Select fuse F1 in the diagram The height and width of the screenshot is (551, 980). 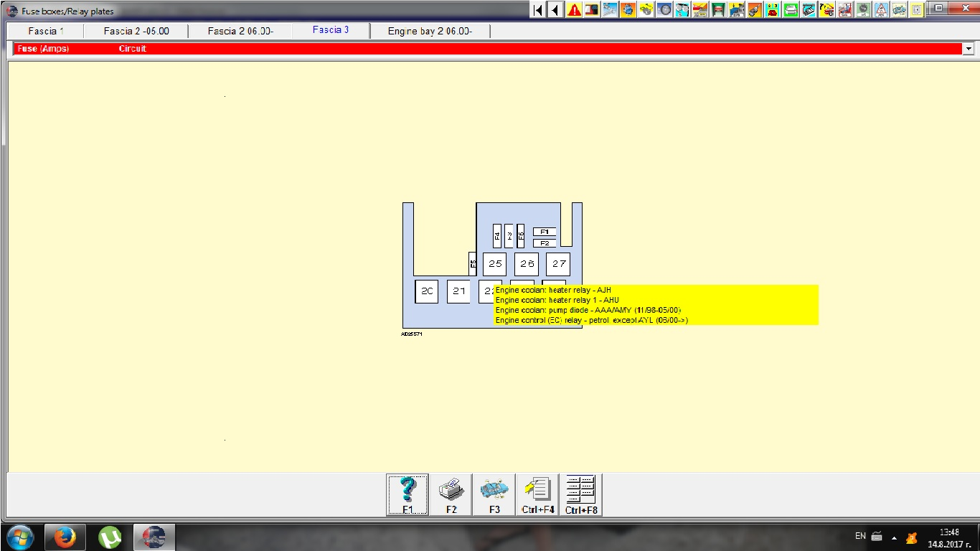(545, 232)
